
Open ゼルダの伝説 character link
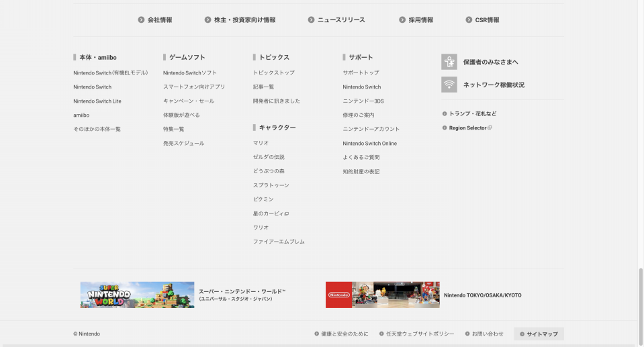click(x=269, y=157)
